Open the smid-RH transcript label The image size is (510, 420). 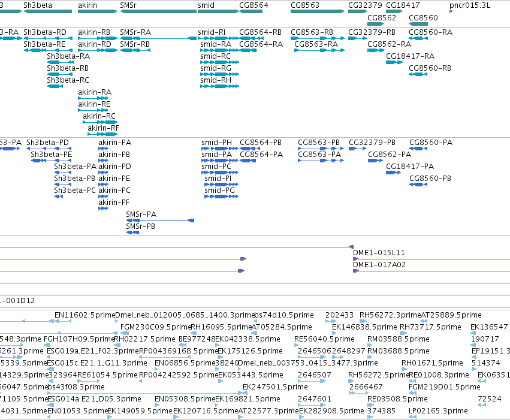(x=216, y=80)
